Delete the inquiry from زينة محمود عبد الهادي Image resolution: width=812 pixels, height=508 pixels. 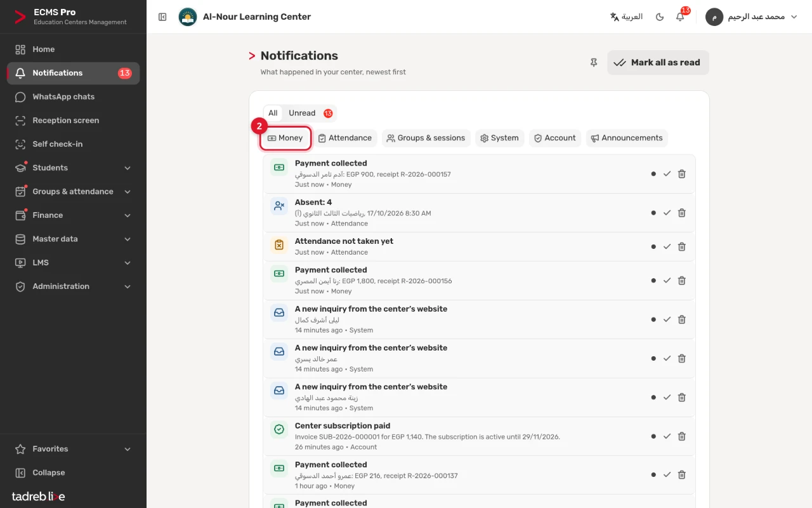[682, 398]
